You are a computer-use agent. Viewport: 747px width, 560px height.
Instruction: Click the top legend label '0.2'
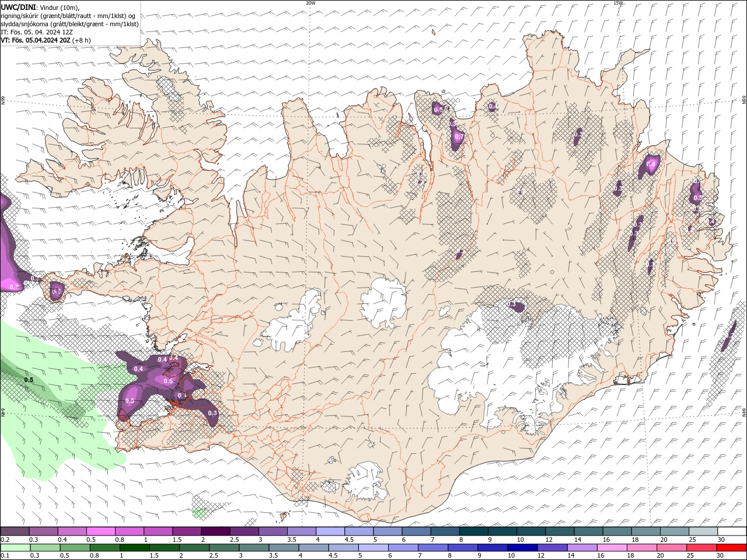[5, 540]
